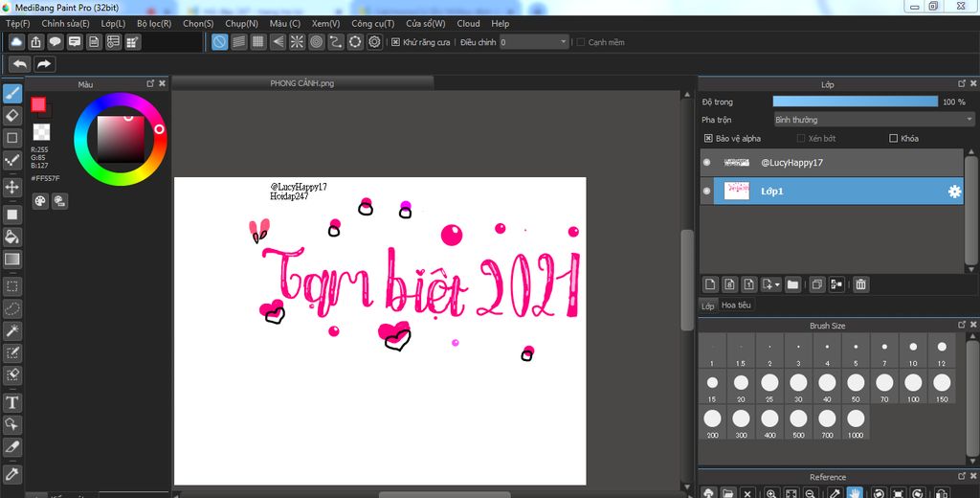
Task: Enable the crisscross grid snap
Action: tap(258, 42)
